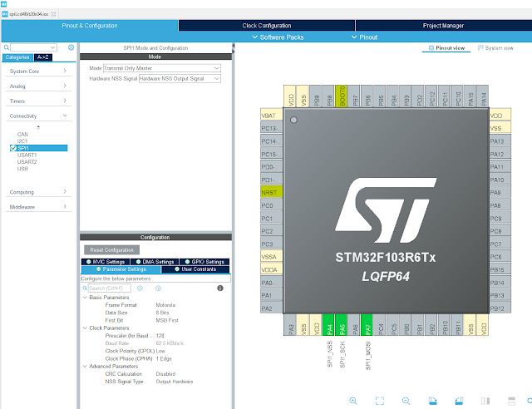The height and width of the screenshot is (409, 532).
Task: Open the Mode combo box
Action: pyautogui.click(x=162, y=68)
